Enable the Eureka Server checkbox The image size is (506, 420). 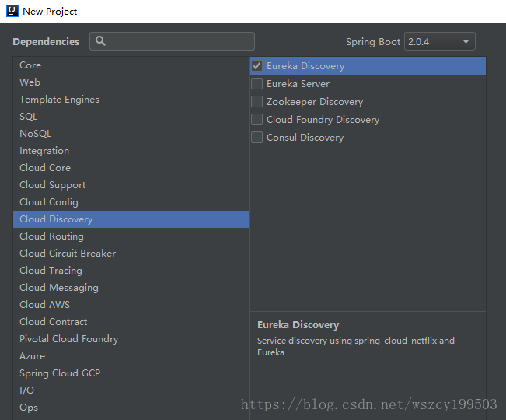(256, 84)
